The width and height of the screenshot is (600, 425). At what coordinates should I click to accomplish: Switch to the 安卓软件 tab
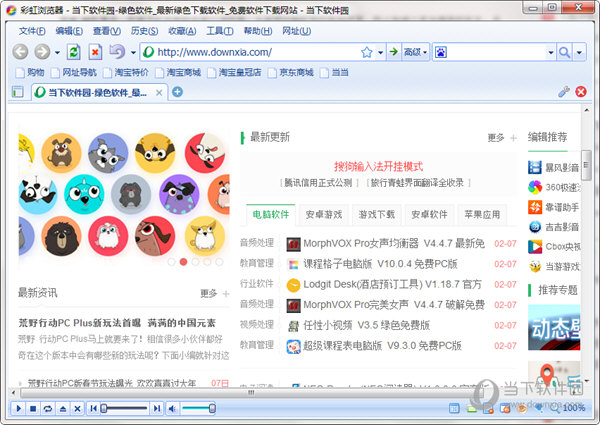coord(429,215)
